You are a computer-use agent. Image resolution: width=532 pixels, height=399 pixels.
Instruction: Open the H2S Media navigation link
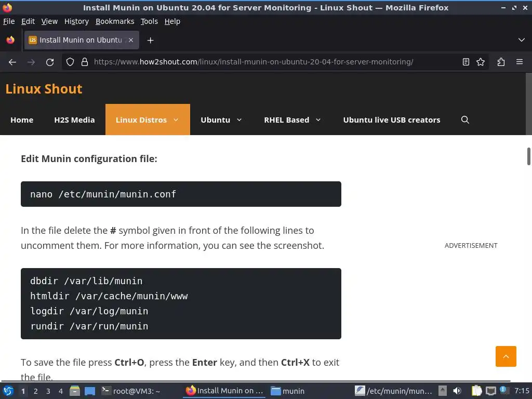click(74, 120)
